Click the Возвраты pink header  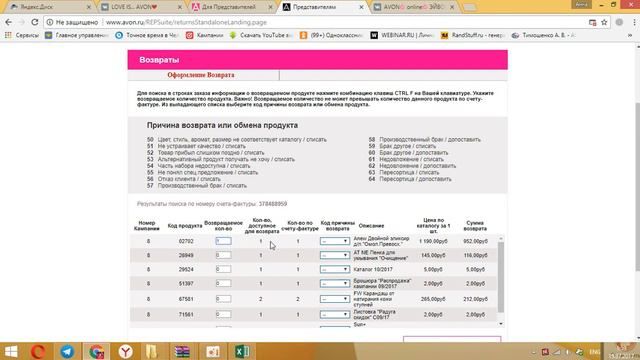tap(318, 60)
